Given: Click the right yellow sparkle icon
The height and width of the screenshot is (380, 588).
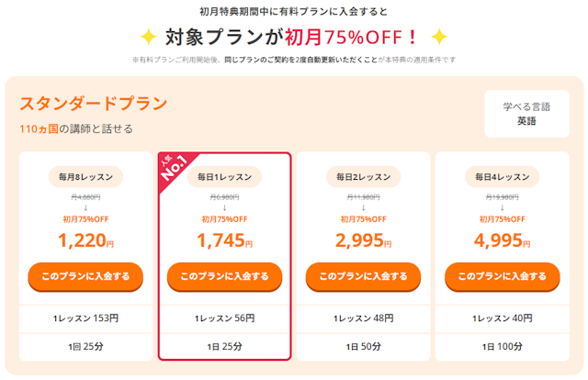Looking at the screenshot, I should coord(439,38).
